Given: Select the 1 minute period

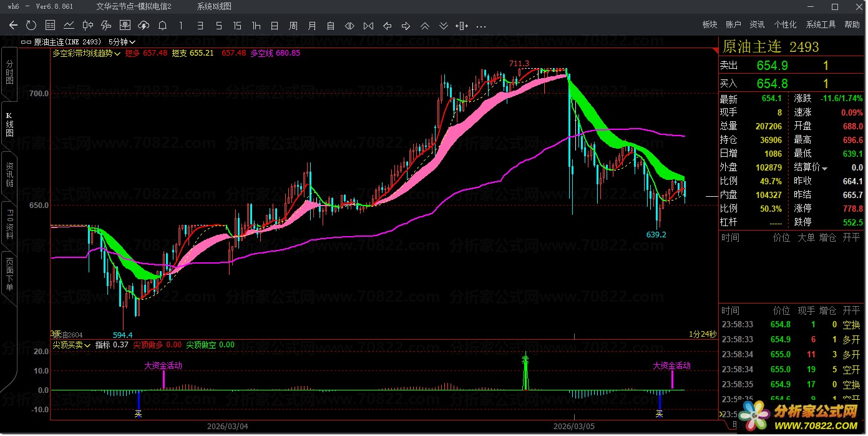Looking at the screenshot, I should tap(181, 26).
